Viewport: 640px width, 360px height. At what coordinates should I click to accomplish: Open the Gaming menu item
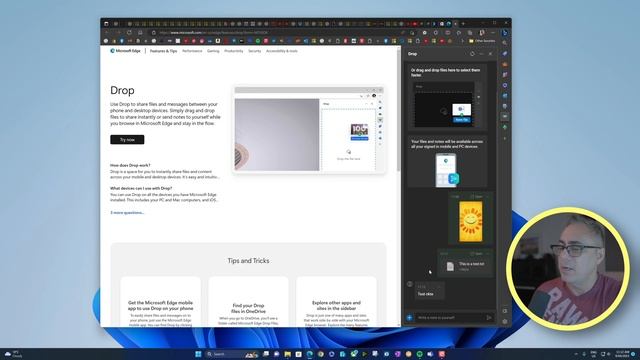pyautogui.click(x=213, y=51)
